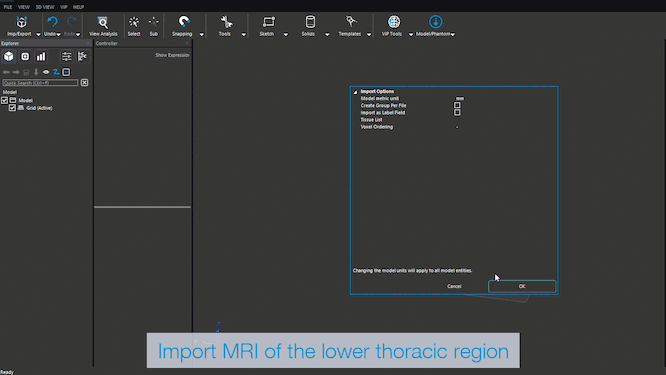Open the Sketch dropdown arrow
This screenshot has width=666, height=375.
click(285, 34)
